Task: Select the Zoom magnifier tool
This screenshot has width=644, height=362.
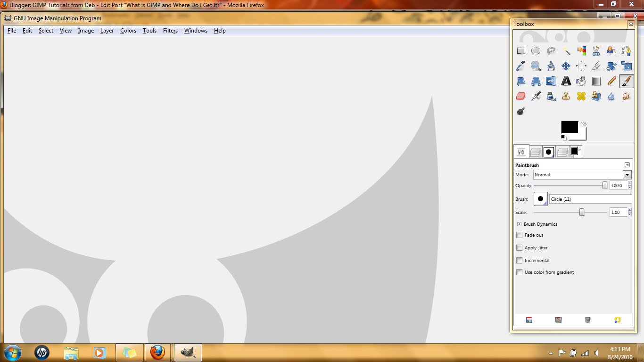Action: [536, 66]
